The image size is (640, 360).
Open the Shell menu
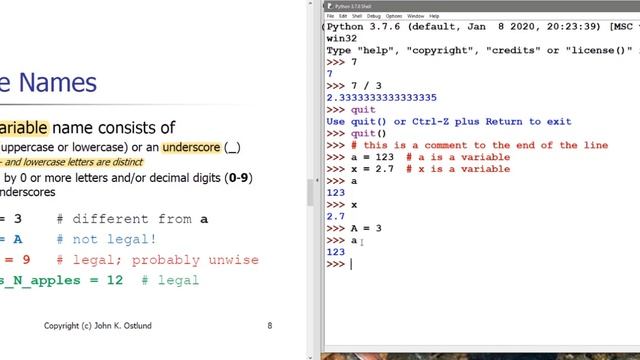pyautogui.click(x=357, y=16)
